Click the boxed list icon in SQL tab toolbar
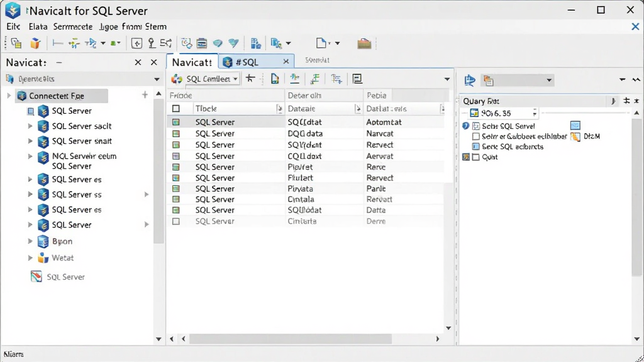 coord(357,79)
